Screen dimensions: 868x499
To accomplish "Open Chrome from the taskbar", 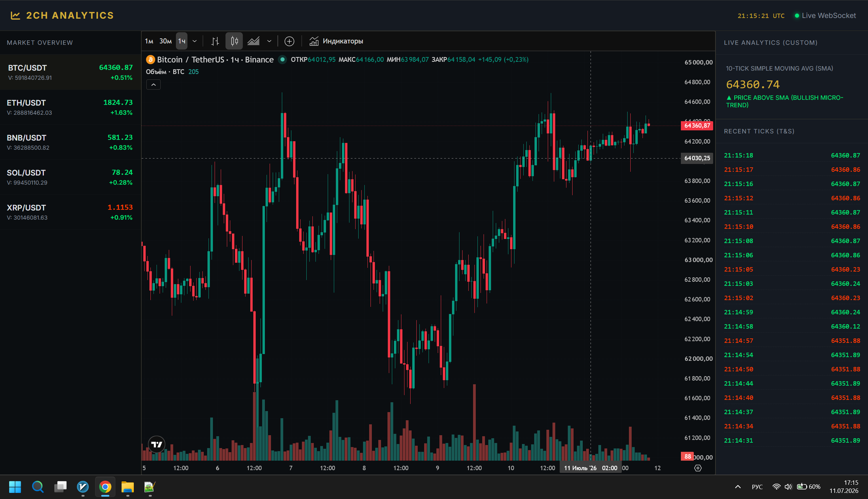I will point(105,487).
